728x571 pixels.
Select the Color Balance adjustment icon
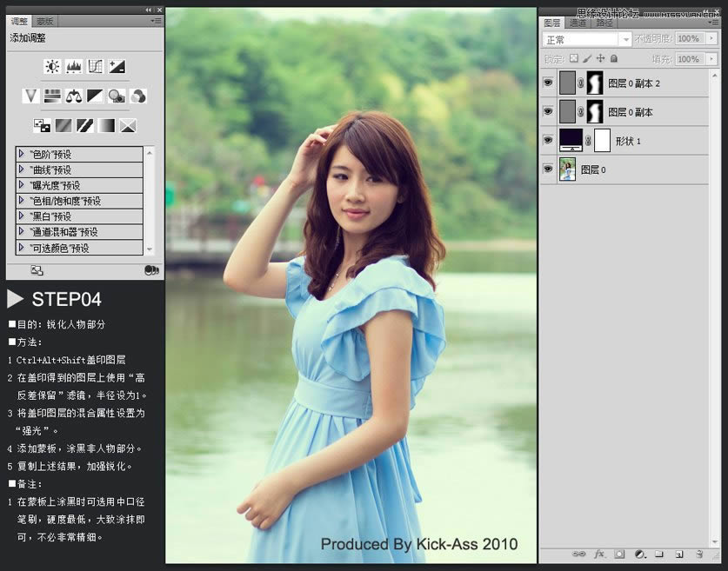(x=74, y=96)
